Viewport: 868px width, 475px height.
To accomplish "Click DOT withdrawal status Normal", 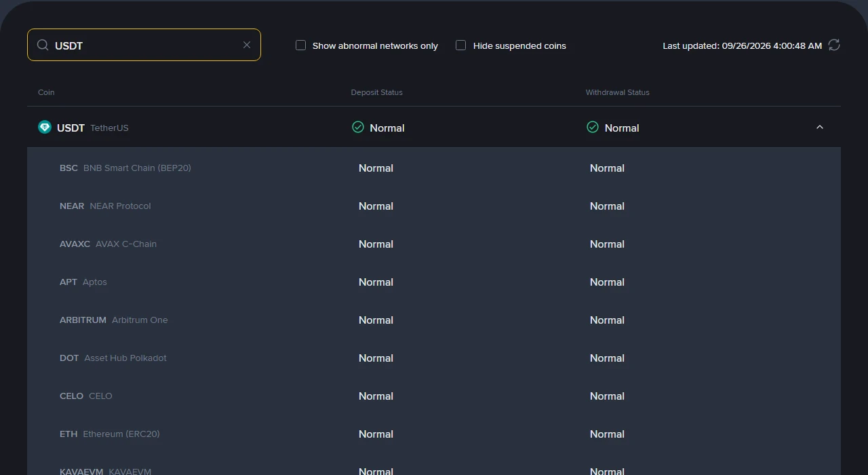I will point(607,358).
